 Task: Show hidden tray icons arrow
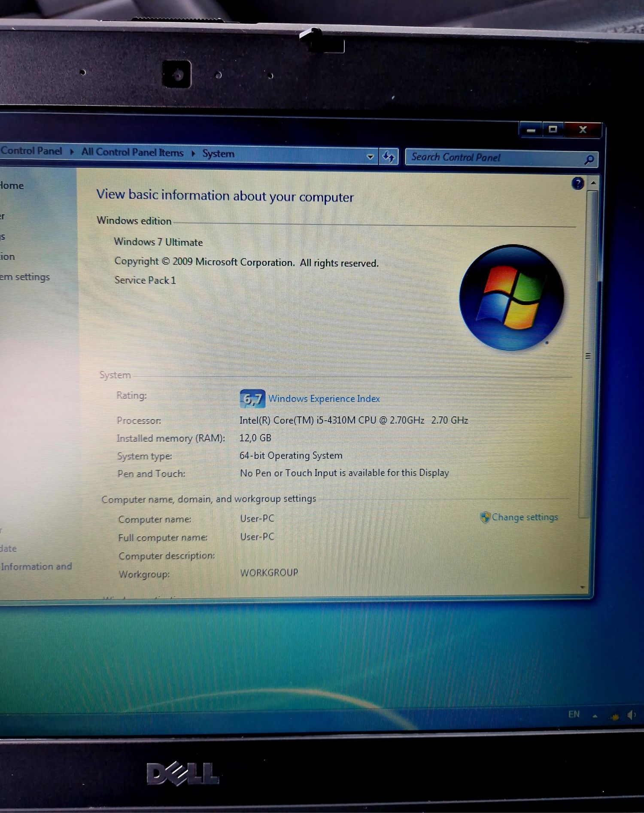click(595, 716)
